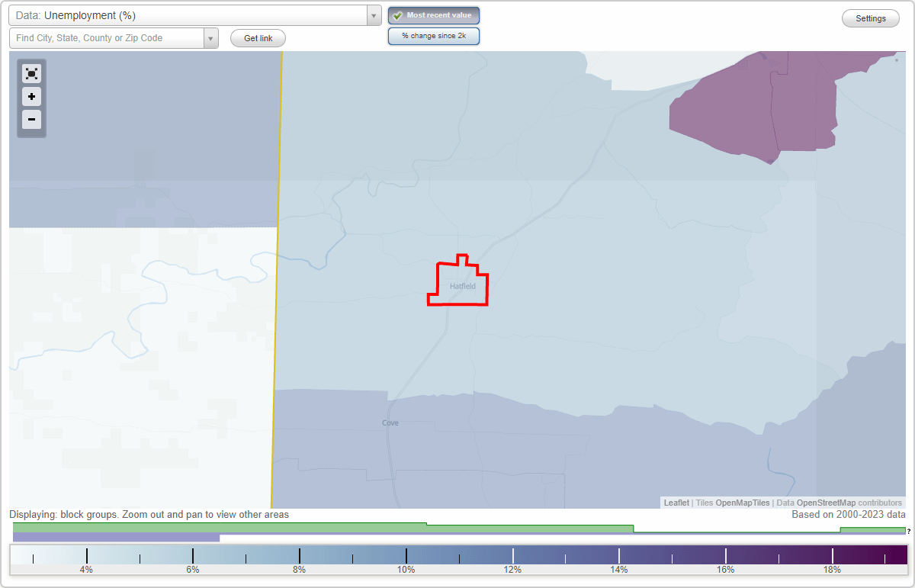The height and width of the screenshot is (588, 915).
Task: Expand the data selector arrow
Action: pos(374,15)
